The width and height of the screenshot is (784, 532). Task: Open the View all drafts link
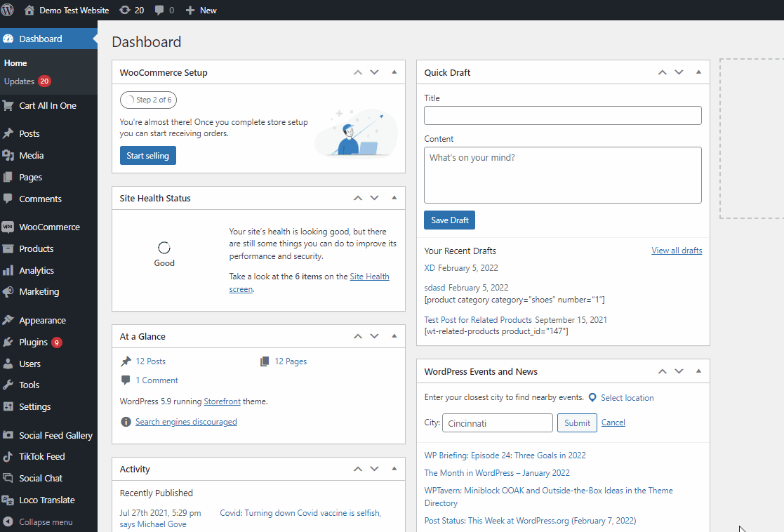(x=677, y=251)
